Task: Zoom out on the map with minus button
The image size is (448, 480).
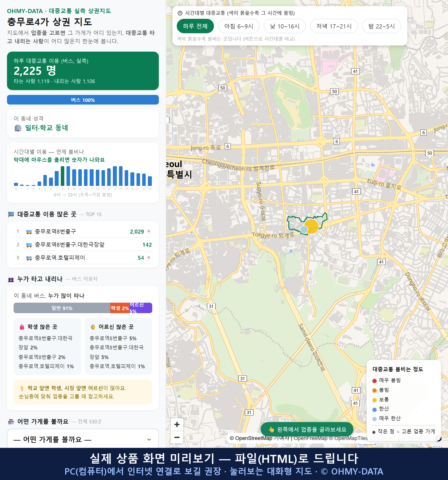Action: pos(177,437)
